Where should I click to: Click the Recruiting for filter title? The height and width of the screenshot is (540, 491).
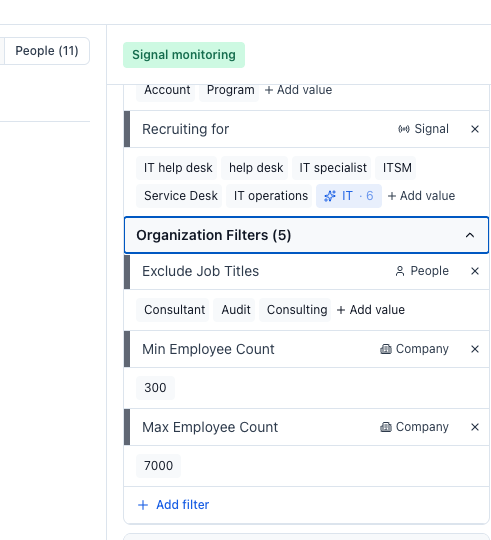(186, 129)
